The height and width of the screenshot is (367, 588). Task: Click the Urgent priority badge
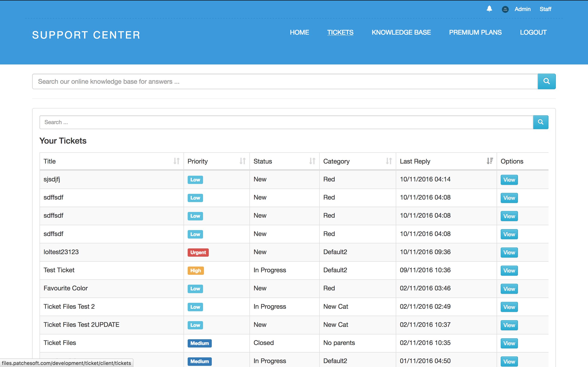point(198,253)
